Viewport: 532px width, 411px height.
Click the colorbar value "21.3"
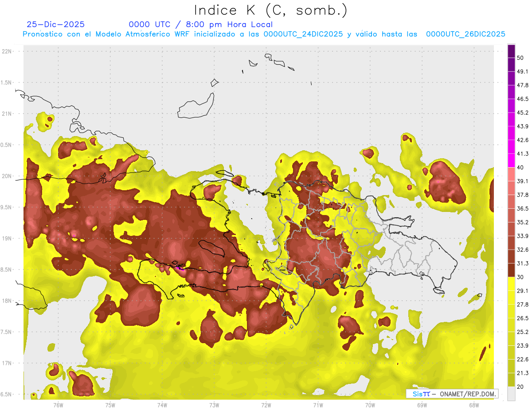(x=523, y=373)
